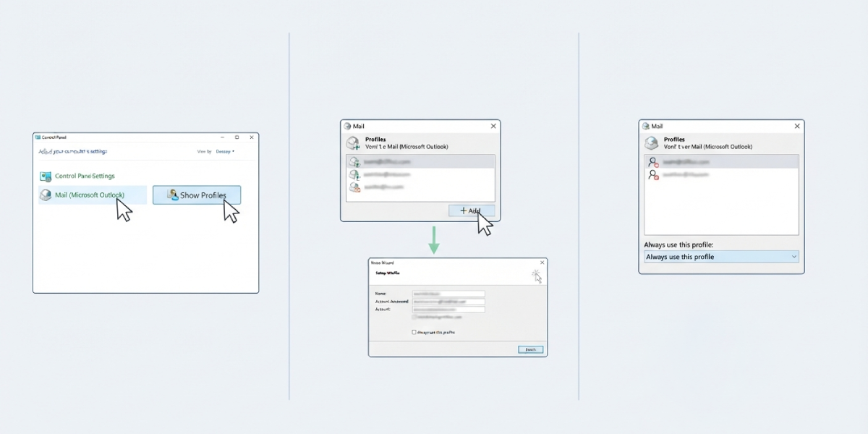
Task: Click the Mail (Microsoft Outlook) globe icon
Action: (46, 195)
